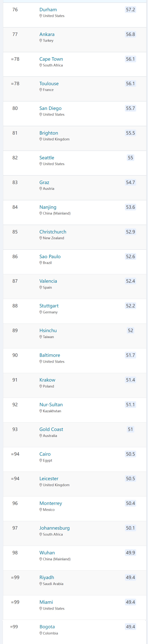Click the 49.9 score badge for Wuhan

click(130, 552)
